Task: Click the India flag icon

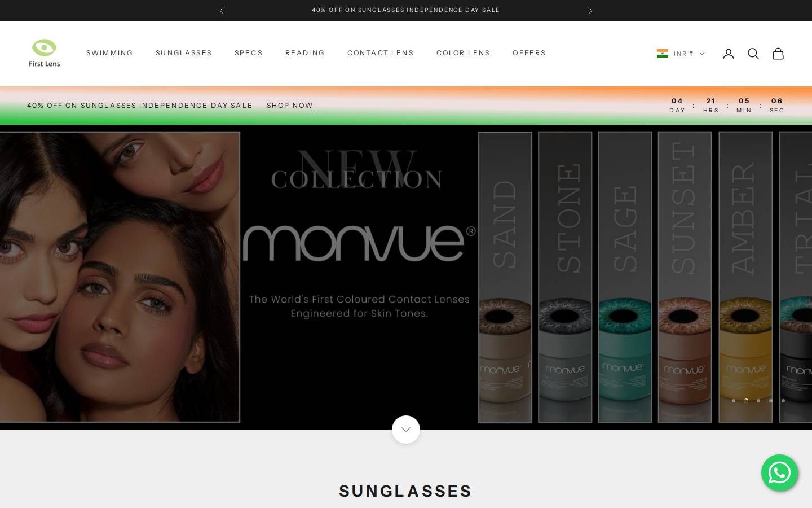Action: [663, 54]
